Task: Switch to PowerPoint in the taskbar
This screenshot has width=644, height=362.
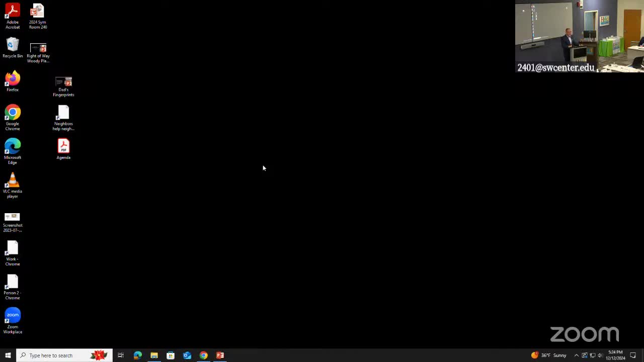Action: coord(220,355)
